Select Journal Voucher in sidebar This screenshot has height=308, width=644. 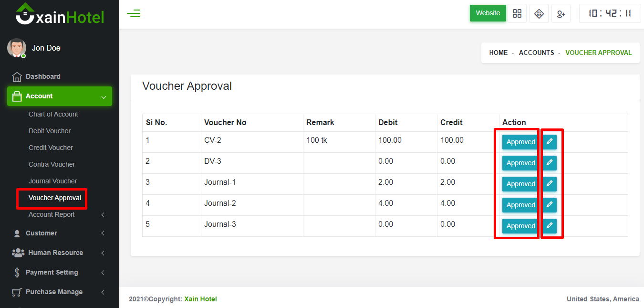tap(52, 181)
